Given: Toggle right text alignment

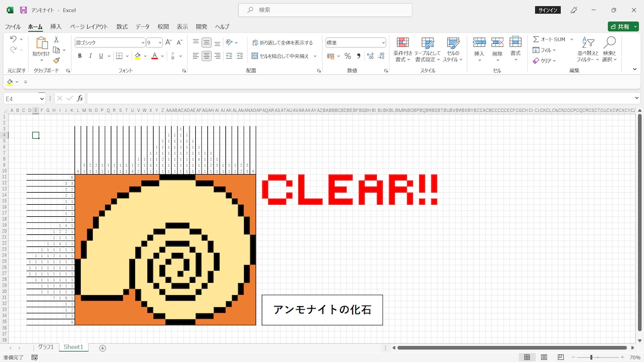Looking at the screenshot, I should tap(217, 56).
